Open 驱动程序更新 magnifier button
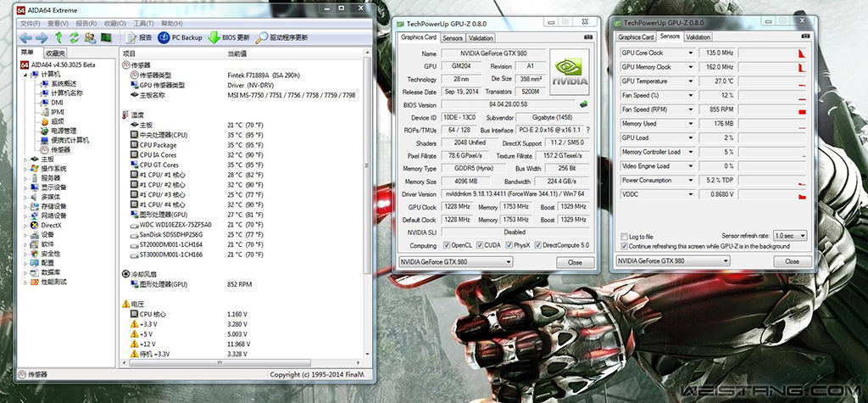 [281, 37]
